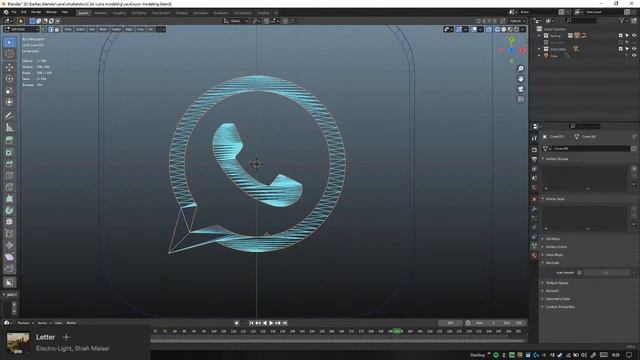Select the Rotate tool in toolbar
This screenshot has width=640, height=360.
coord(9,79)
